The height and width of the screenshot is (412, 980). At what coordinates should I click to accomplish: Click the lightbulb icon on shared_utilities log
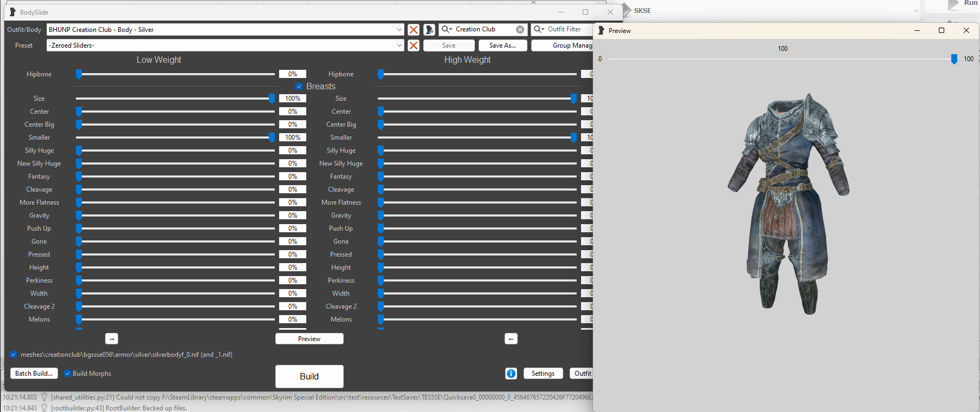coord(44,397)
